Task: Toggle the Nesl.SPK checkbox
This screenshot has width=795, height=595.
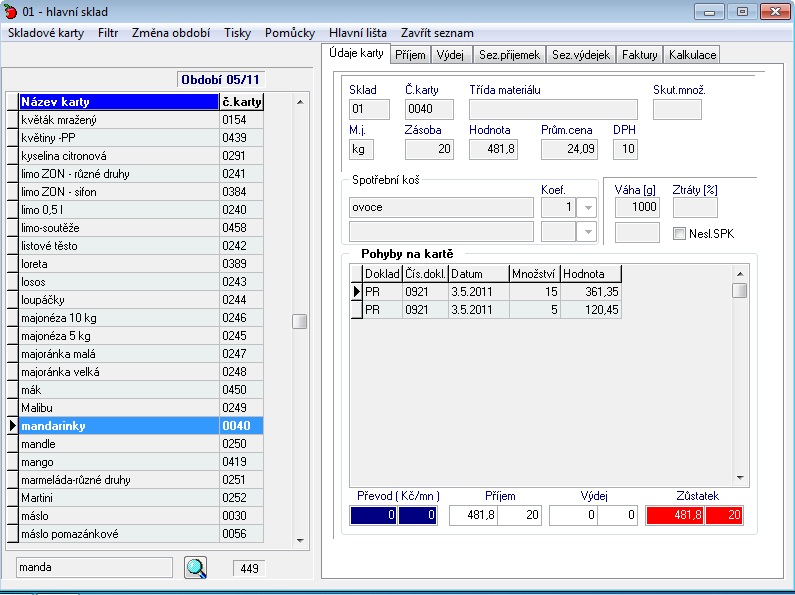Action: click(x=679, y=234)
